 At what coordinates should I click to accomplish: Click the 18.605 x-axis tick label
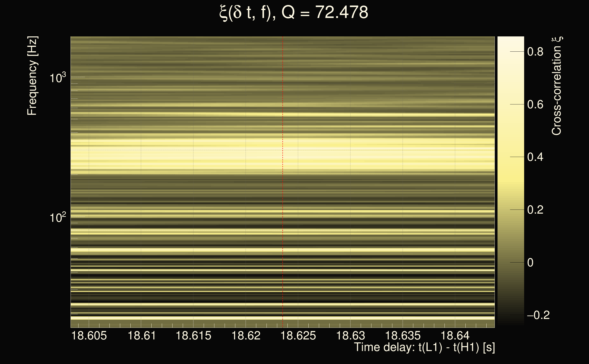(x=89, y=336)
